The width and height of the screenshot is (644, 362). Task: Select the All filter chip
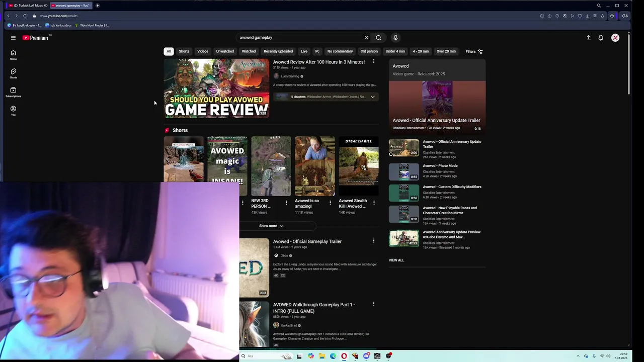(x=169, y=51)
